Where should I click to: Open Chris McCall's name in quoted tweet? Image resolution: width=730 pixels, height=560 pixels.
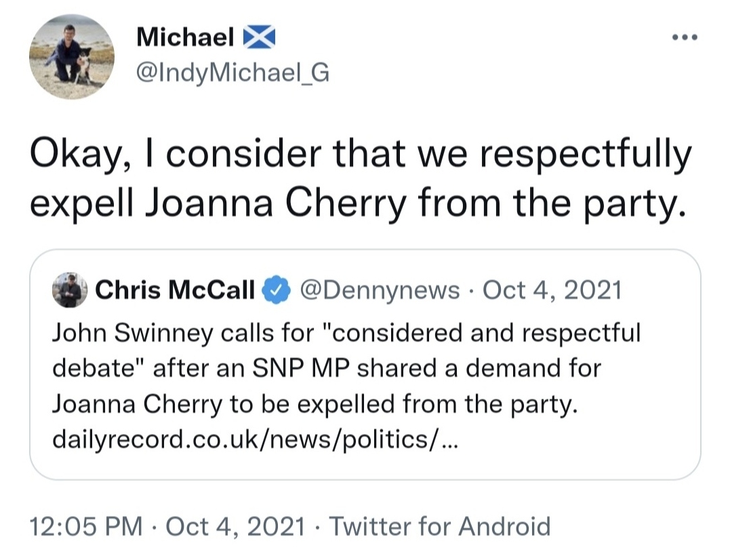[175, 291]
